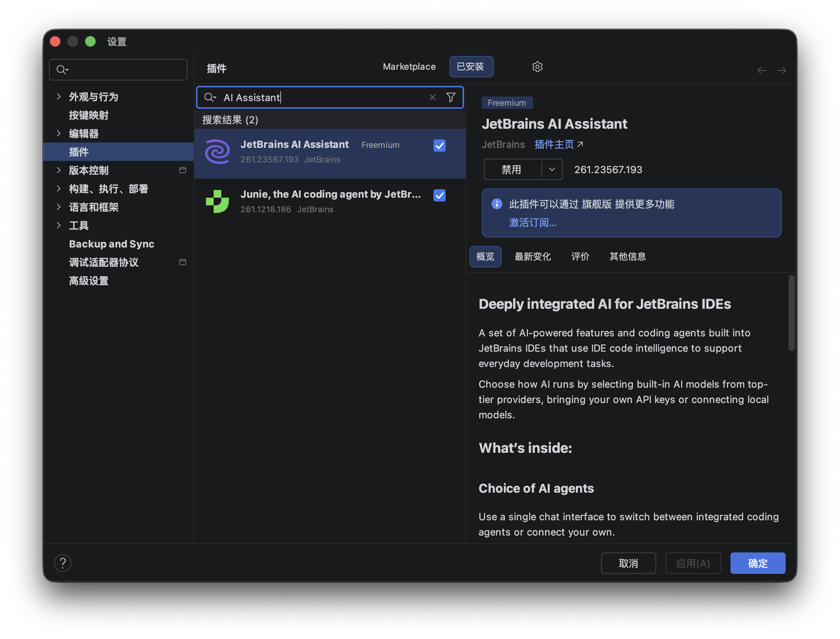
Task: Click Junie version 261.1218.186 text
Action: pyautogui.click(x=266, y=209)
